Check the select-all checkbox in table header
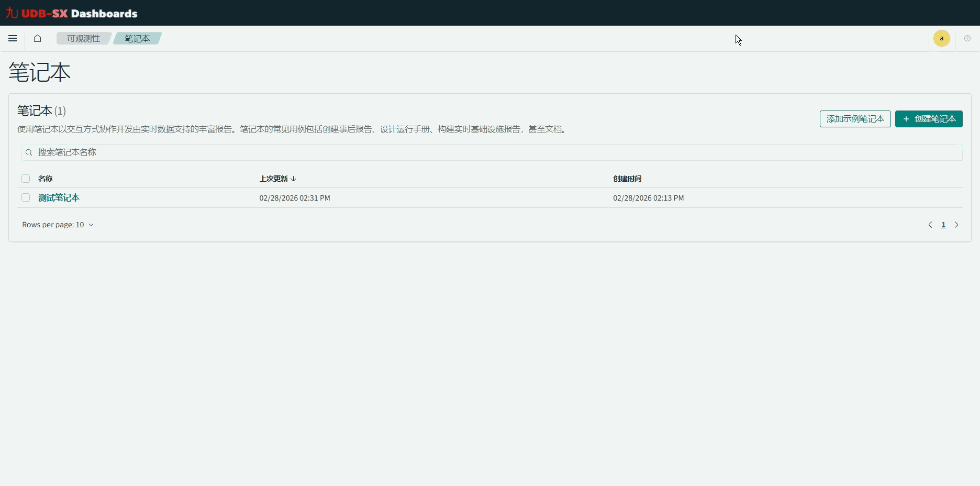Viewport: 980px width, 486px height. [x=25, y=179]
